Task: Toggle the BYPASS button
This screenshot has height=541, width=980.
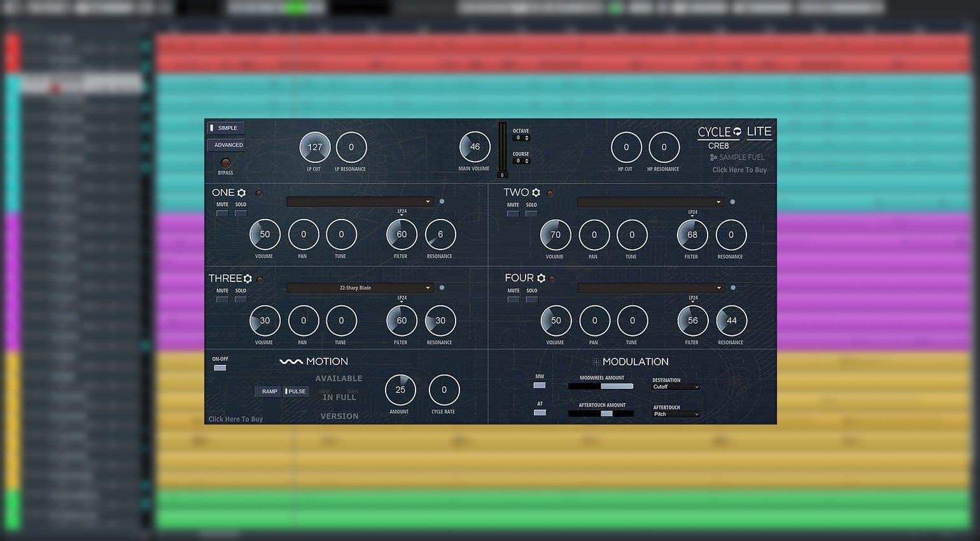Action: pos(225,163)
